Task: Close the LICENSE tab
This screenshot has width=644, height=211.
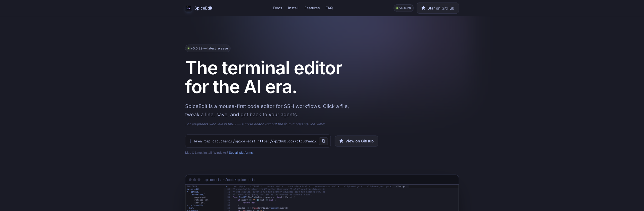Action: coord(261,187)
